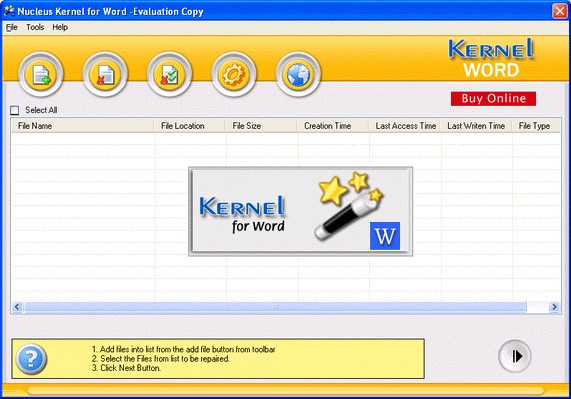Sort by File Size column header
The image size is (571, 399).
coord(261,126)
